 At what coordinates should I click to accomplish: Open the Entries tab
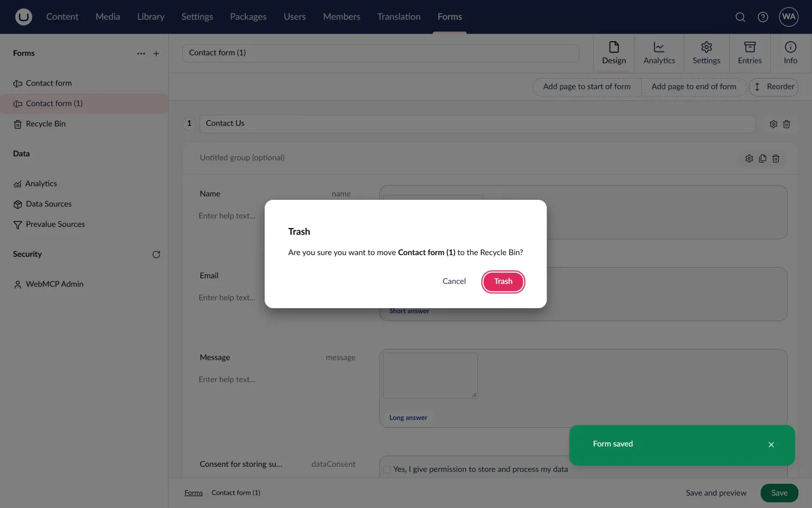point(750,53)
